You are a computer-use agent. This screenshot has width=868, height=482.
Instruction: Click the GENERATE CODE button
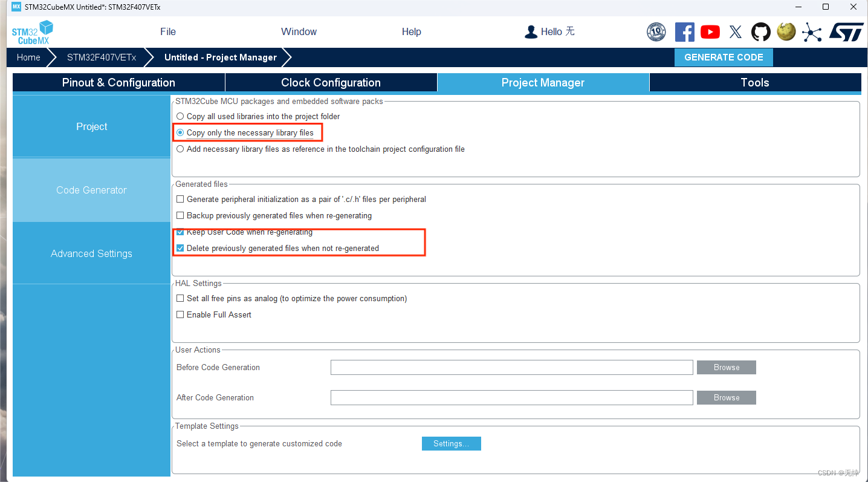coord(724,57)
